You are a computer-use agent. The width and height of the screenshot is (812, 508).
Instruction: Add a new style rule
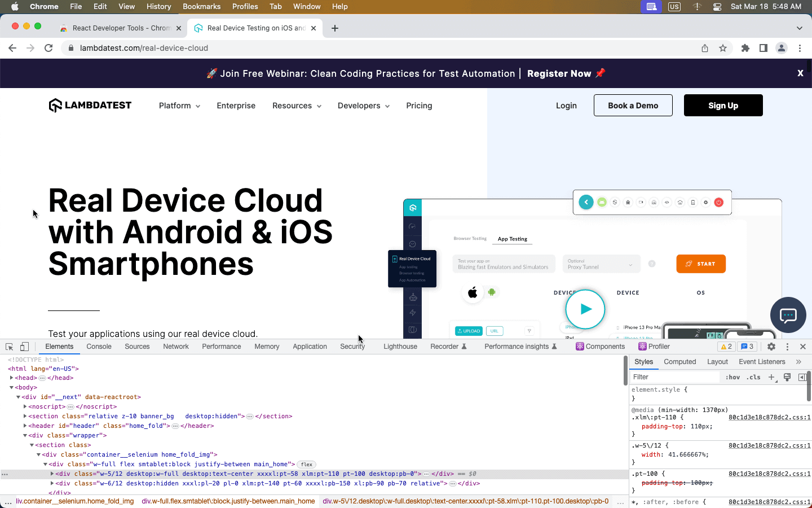[771, 377]
